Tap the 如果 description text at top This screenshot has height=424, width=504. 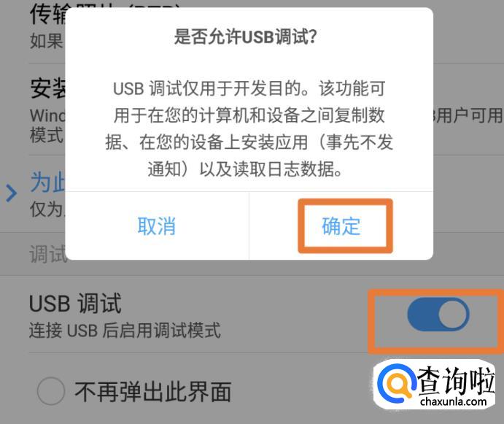pyautogui.click(x=46, y=41)
